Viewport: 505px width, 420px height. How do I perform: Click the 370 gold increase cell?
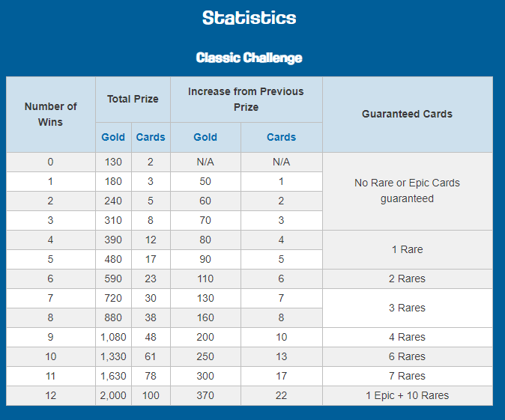pos(205,395)
